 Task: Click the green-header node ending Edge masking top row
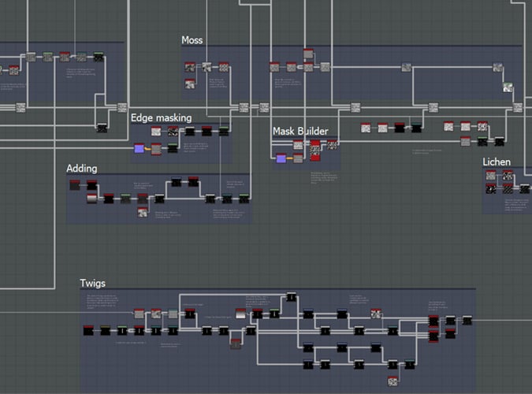[x=224, y=131]
